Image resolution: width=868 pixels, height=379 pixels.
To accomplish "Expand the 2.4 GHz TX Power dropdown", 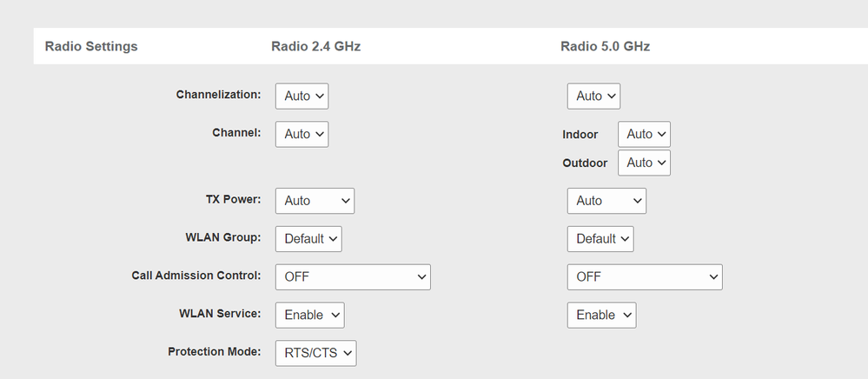I will [x=315, y=201].
